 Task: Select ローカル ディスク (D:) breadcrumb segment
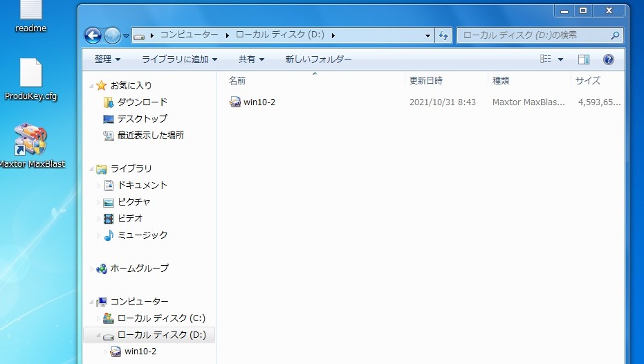tap(279, 35)
